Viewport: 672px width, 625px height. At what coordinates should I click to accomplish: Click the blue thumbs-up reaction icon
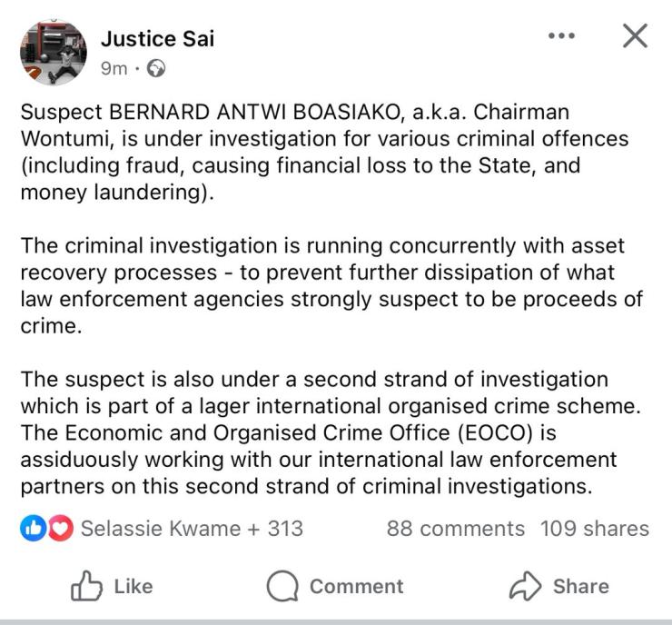coord(33,528)
